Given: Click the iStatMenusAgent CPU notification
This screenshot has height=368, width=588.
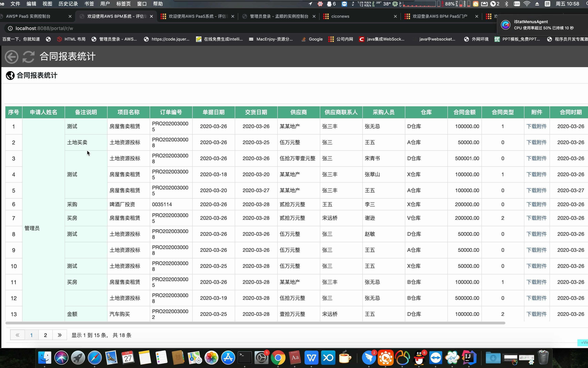Looking at the screenshot, I should coord(543,25).
